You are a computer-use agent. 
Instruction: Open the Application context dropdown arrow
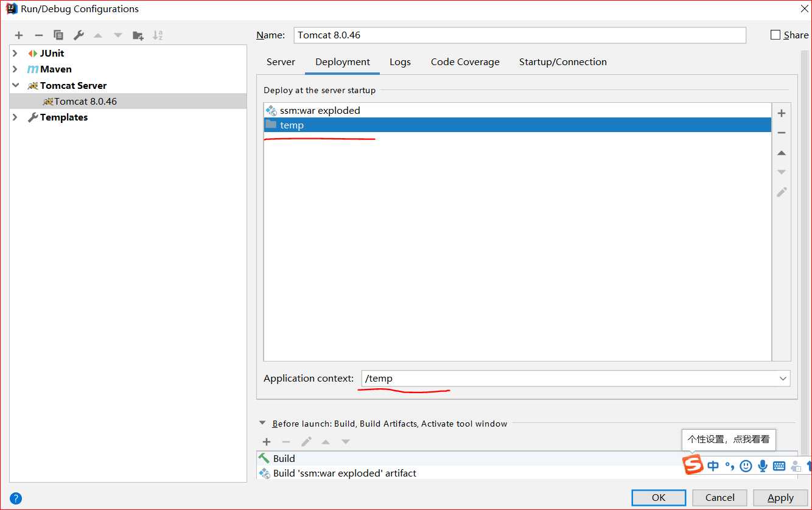click(x=783, y=379)
